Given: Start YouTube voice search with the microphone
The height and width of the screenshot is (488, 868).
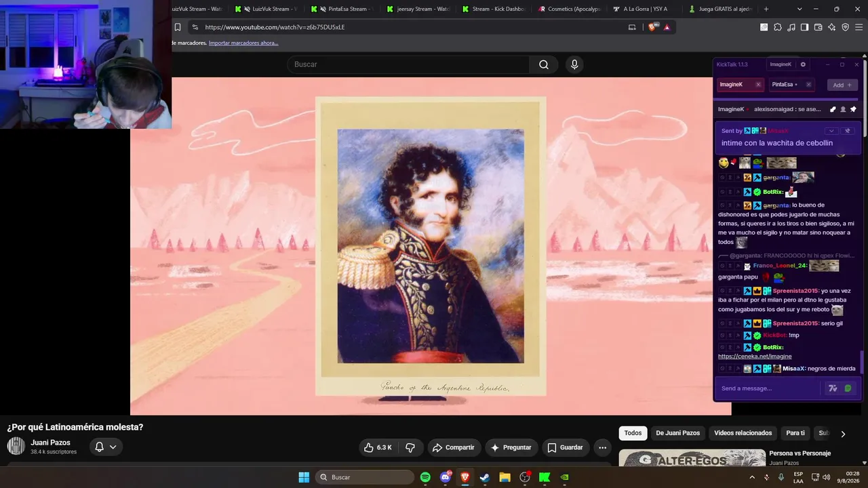Looking at the screenshot, I should pyautogui.click(x=574, y=64).
